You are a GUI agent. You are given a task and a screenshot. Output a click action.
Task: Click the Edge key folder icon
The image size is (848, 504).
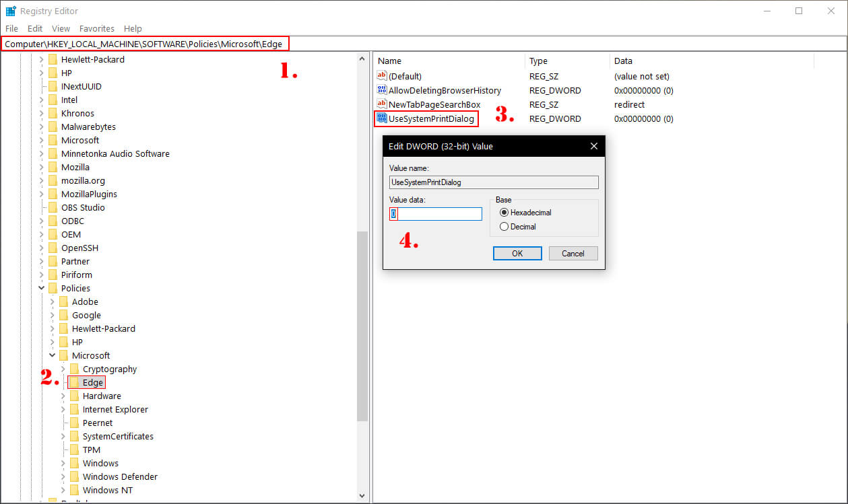click(x=74, y=382)
